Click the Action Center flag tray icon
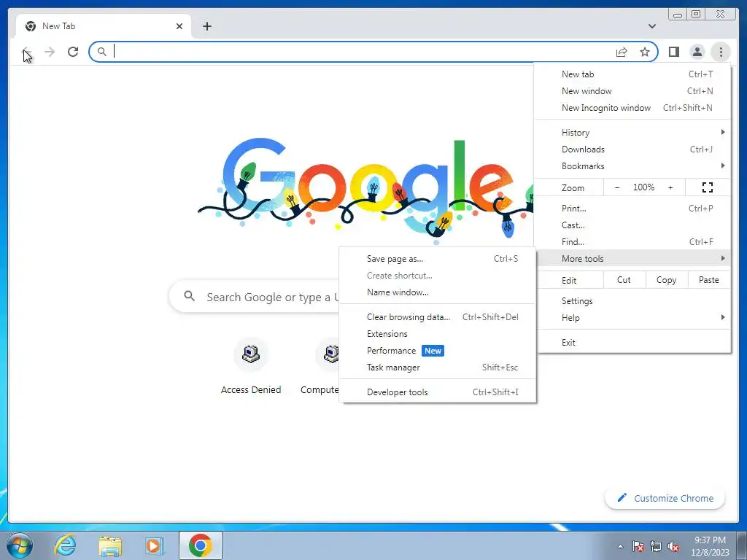Screen dimensions: 747x560 click(638, 546)
